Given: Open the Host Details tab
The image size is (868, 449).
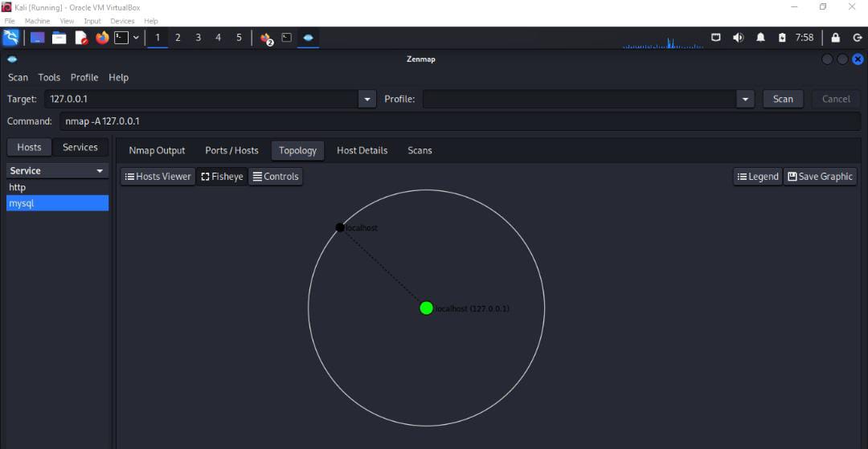Looking at the screenshot, I should click(362, 150).
